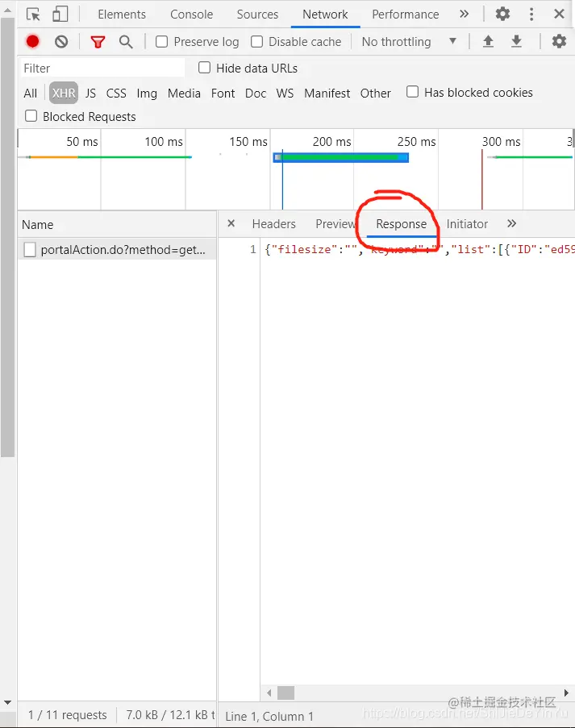Viewport: 575px width, 728px height.
Task: Open Network settings gear icon
Action: 559,42
